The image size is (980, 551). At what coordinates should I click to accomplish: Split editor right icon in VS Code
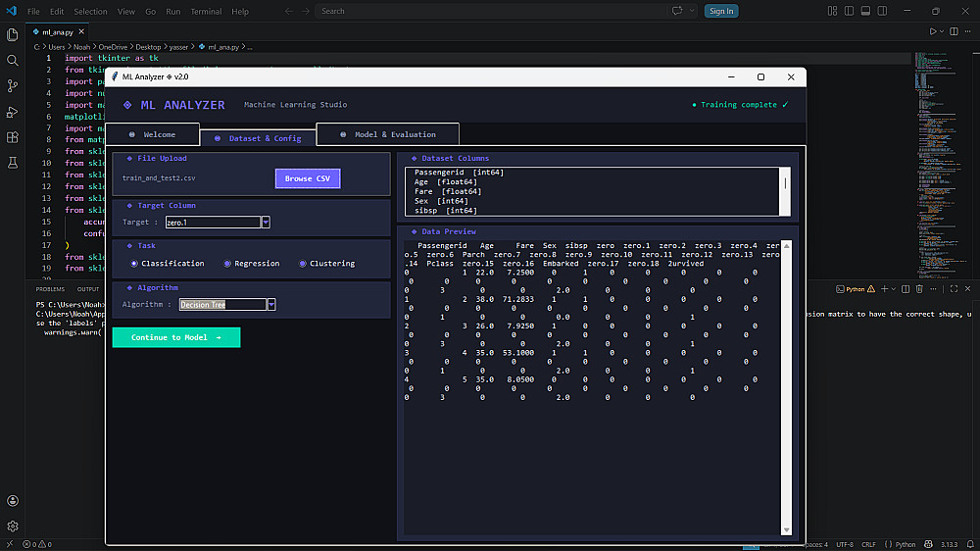click(954, 31)
